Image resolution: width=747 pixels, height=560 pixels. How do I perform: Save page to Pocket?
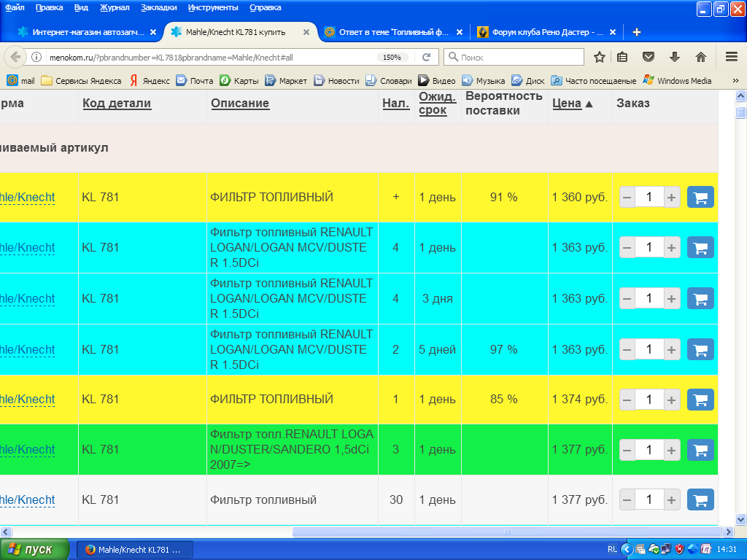point(649,57)
